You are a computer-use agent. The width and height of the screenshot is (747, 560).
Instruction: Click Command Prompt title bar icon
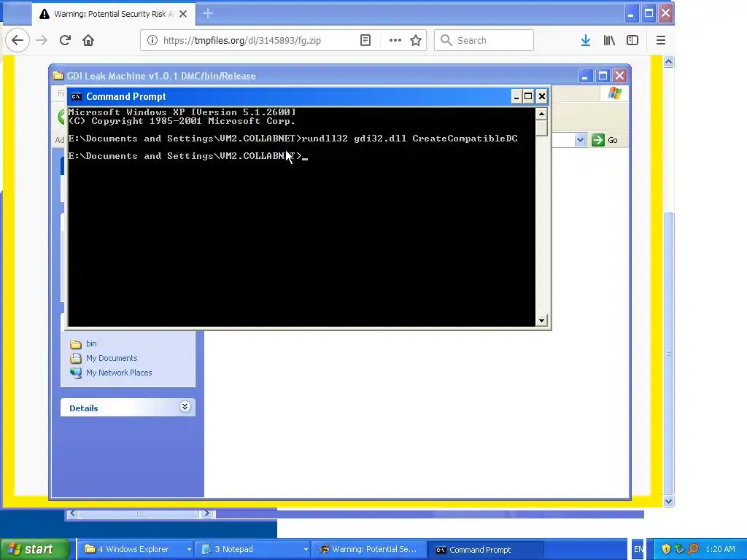[x=76, y=97]
